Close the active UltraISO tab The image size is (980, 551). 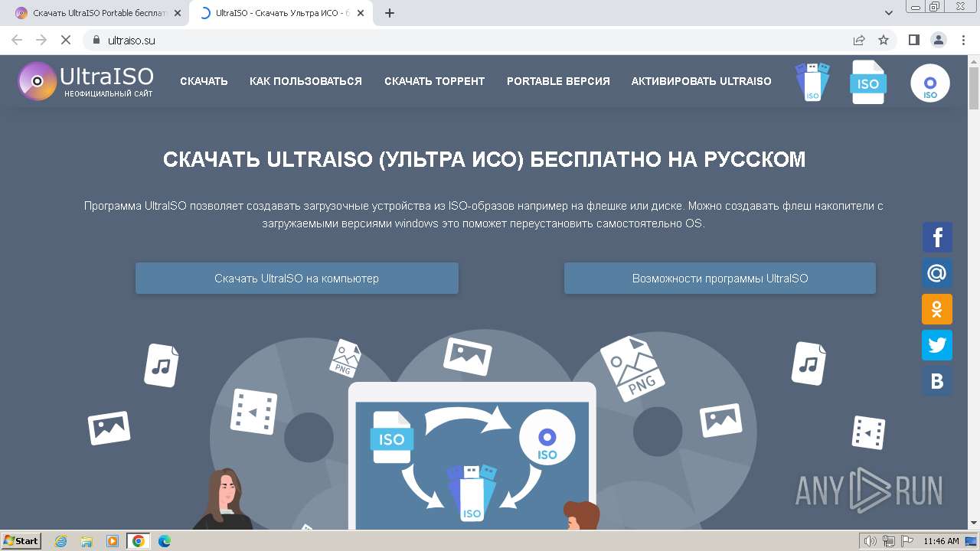point(361,13)
